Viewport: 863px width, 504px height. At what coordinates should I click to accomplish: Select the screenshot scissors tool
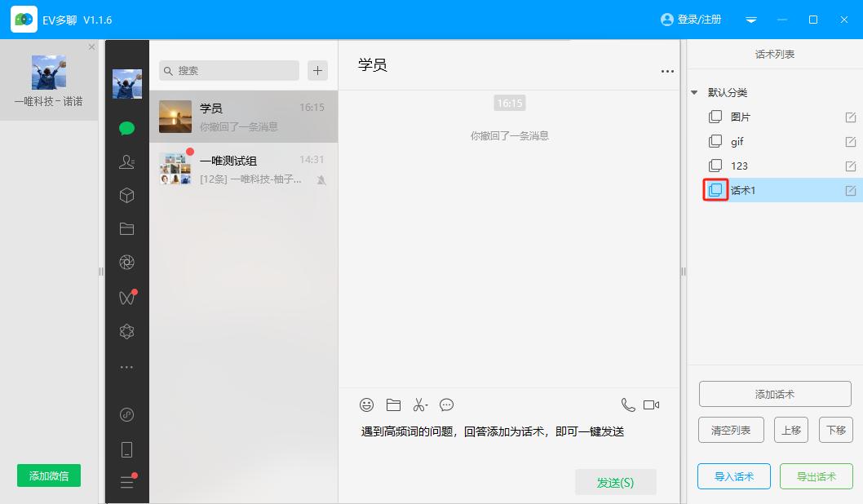420,405
